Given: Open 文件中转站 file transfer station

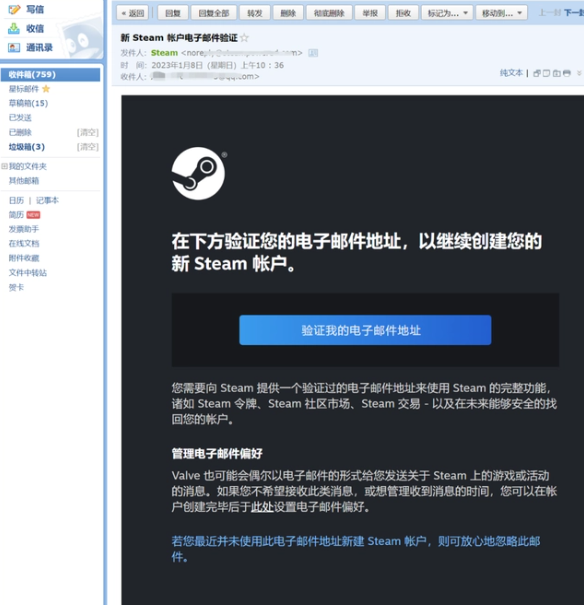Looking at the screenshot, I should pyautogui.click(x=28, y=273).
